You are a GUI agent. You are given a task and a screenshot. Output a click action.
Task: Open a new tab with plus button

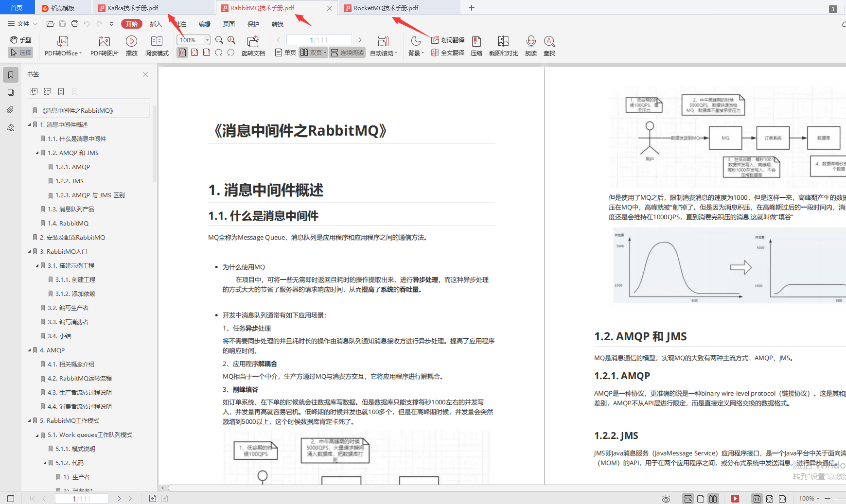click(471, 8)
